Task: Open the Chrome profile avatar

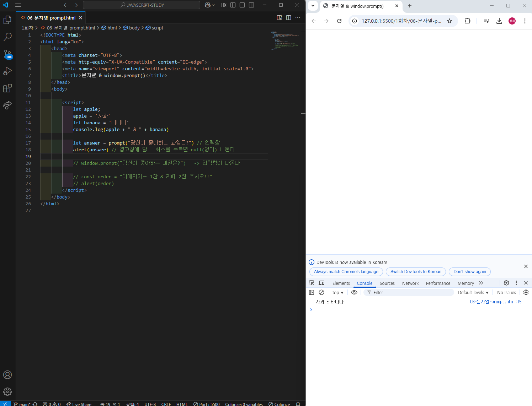Action: coord(512,21)
